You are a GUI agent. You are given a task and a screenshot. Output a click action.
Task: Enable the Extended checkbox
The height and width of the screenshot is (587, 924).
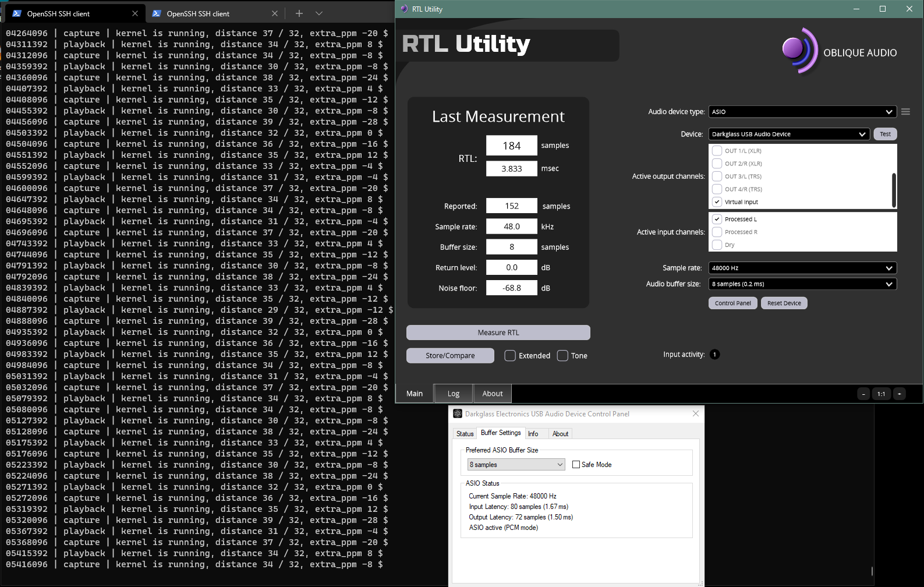[x=510, y=356]
